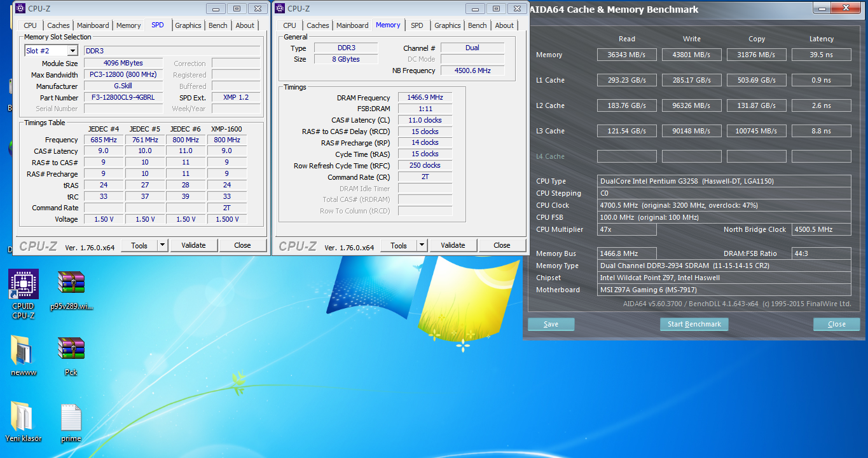
Task: Click the Tools button in the SPD CPU-Z window
Action: (139, 245)
